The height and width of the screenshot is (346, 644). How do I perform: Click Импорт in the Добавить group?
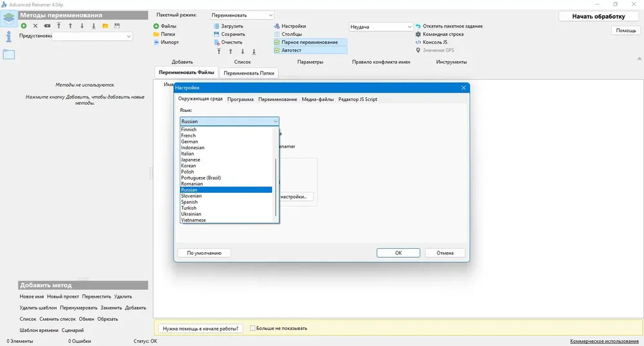pyautogui.click(x=166, y=42)
